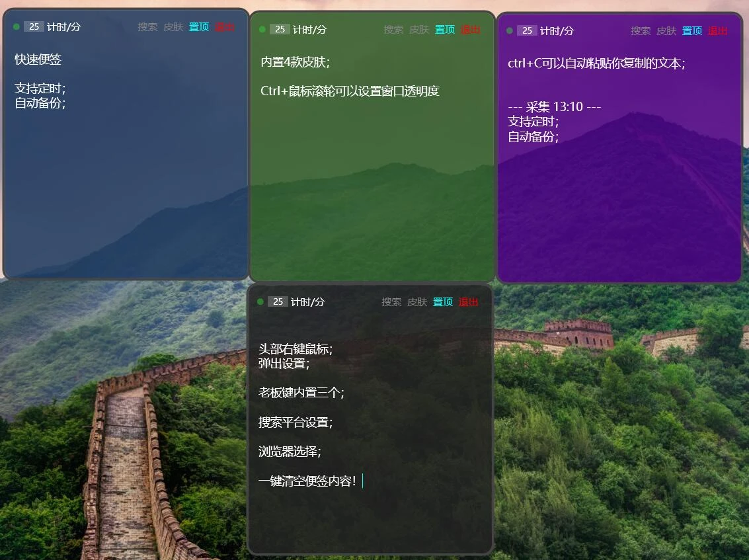Click ctrl+C可以自动粘贴你复制的文本; line
Viewport: 749px width, 560px height.
pos(596,63)
